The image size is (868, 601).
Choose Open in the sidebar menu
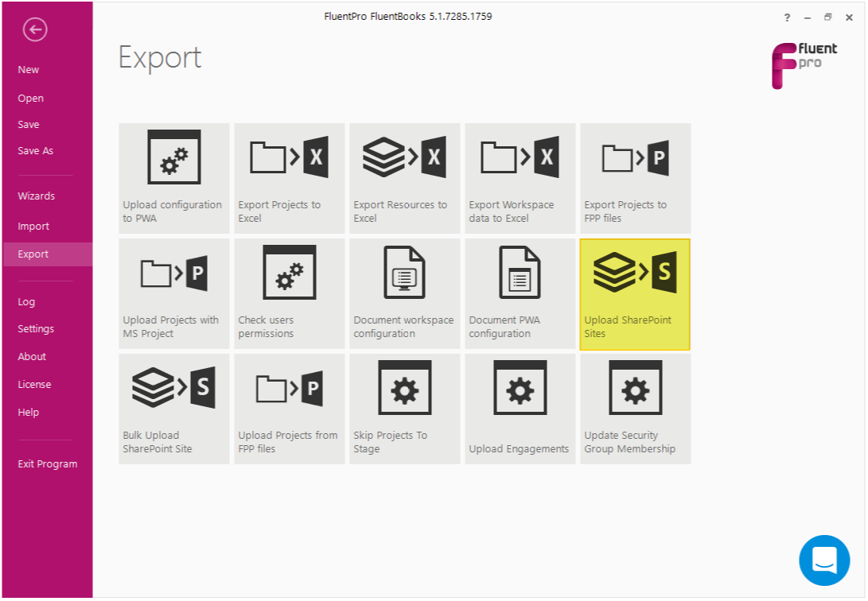coord(30,99)
